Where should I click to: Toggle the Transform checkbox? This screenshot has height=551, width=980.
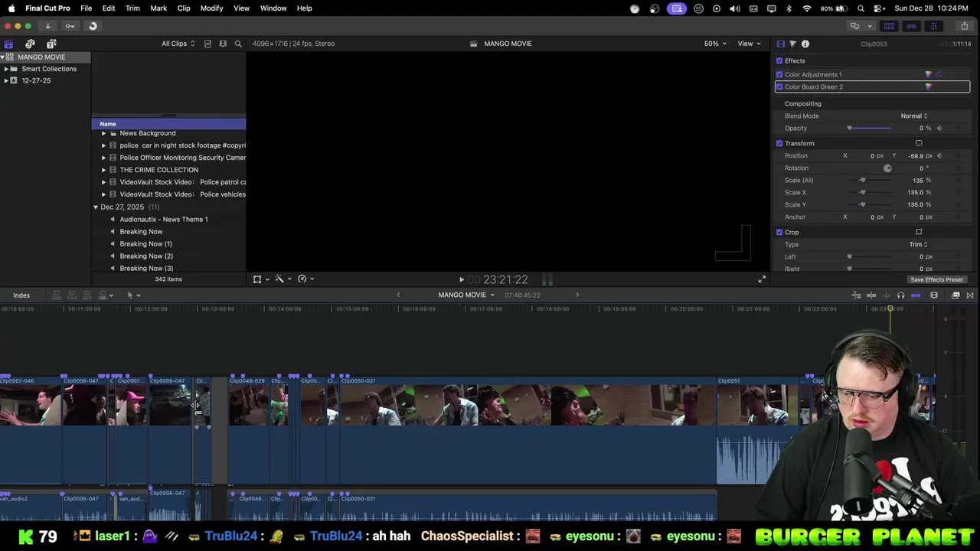tap(779, 143)
